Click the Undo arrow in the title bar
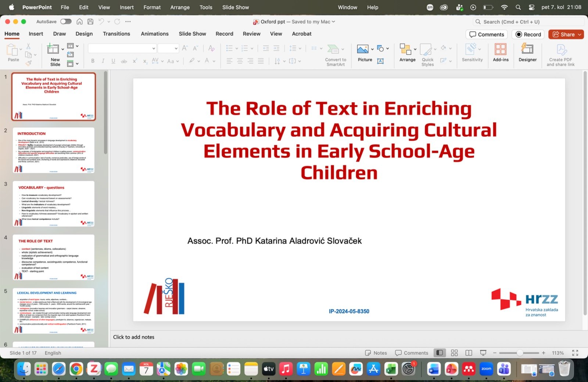588x382 pixels. pyautogui.click(x=101, y=22)
